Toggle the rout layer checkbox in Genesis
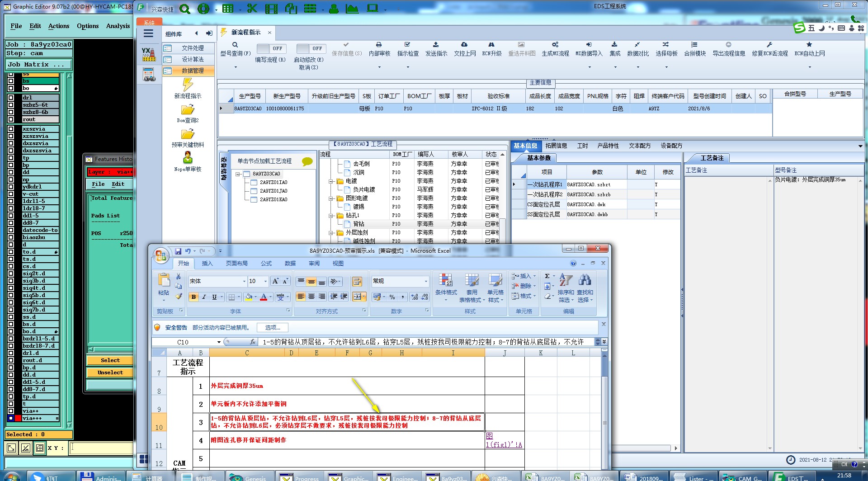 click(11, 119)
